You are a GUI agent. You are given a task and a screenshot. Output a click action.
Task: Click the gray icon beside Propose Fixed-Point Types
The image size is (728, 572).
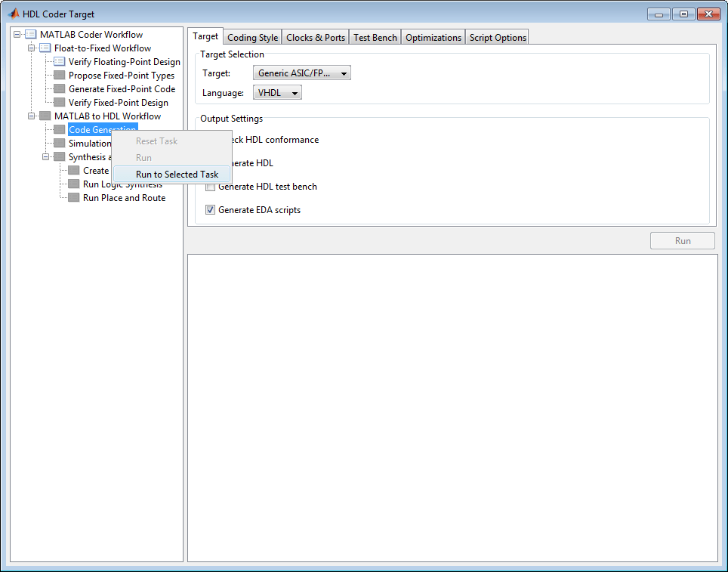coord(60,75)
